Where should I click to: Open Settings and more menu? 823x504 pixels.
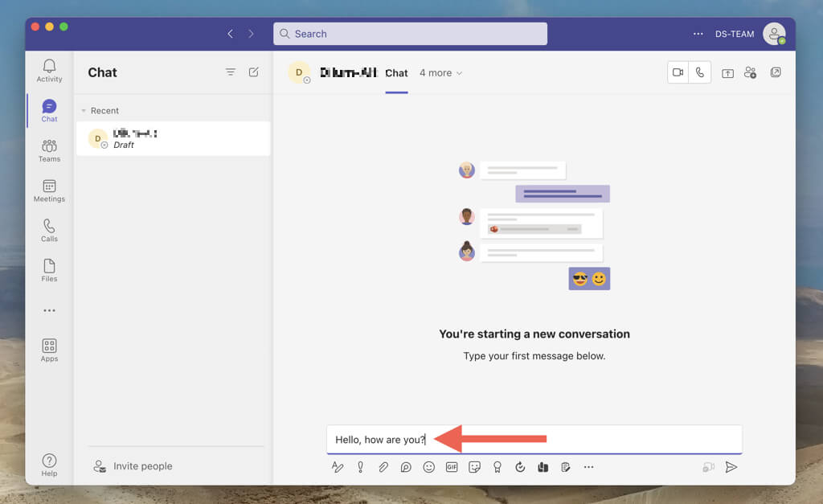pos(698,34)
